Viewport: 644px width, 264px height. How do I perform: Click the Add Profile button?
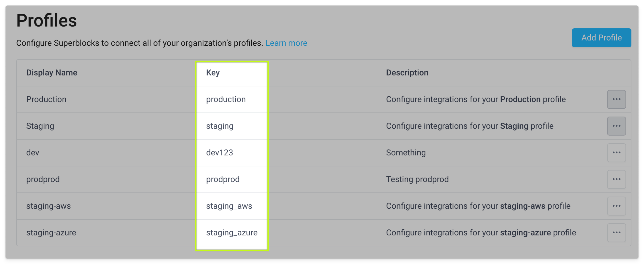pyautogui.click(x=601, y=38)
